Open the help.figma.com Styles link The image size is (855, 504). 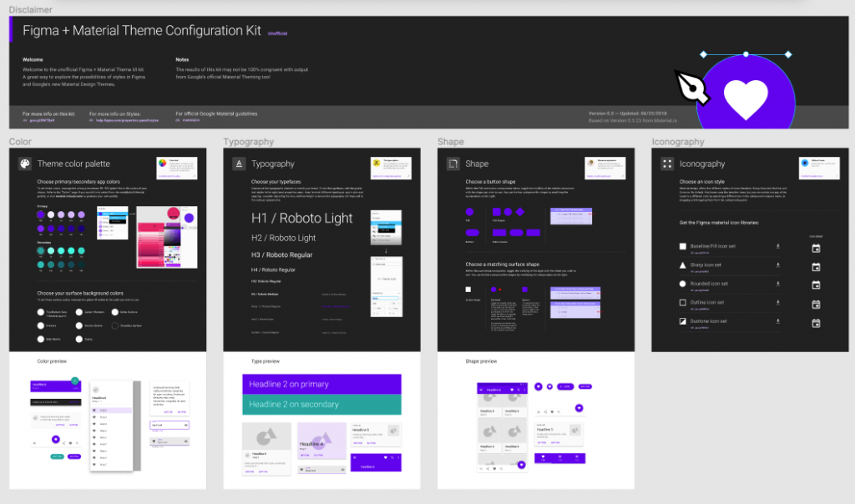[x=127, y=120]
